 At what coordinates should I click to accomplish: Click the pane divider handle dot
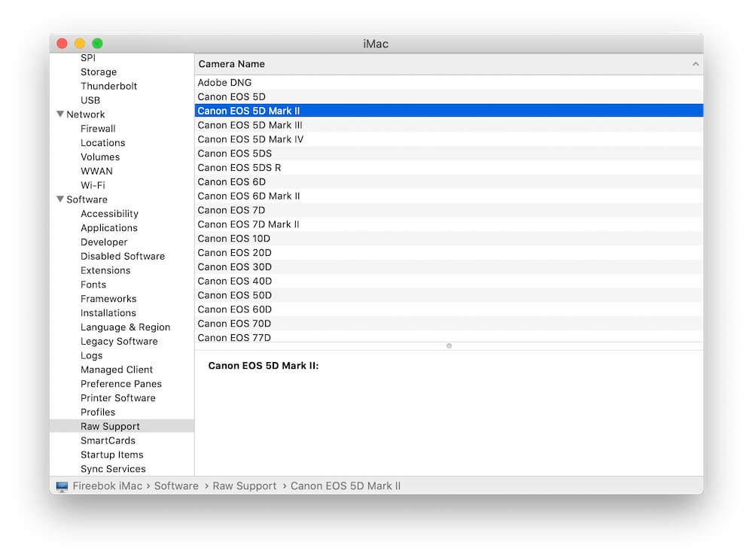[x=449, y=345]
